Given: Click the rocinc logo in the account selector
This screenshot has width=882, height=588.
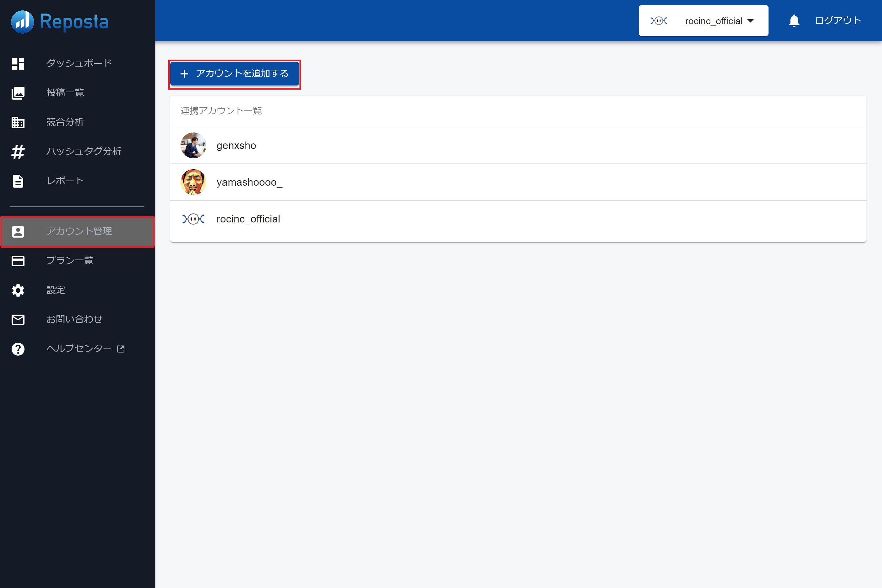Looking at the screenshot, I should click(659, 21).
